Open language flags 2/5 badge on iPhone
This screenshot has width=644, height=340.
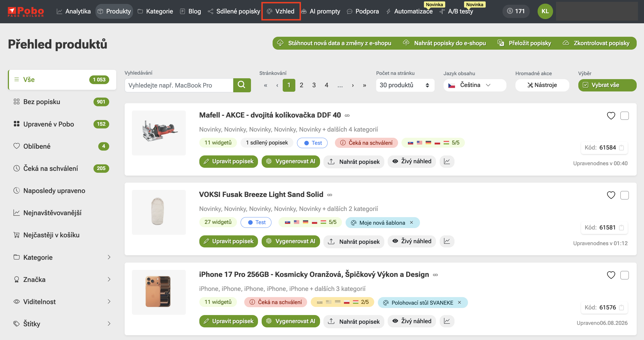click(x=342, y=302)
